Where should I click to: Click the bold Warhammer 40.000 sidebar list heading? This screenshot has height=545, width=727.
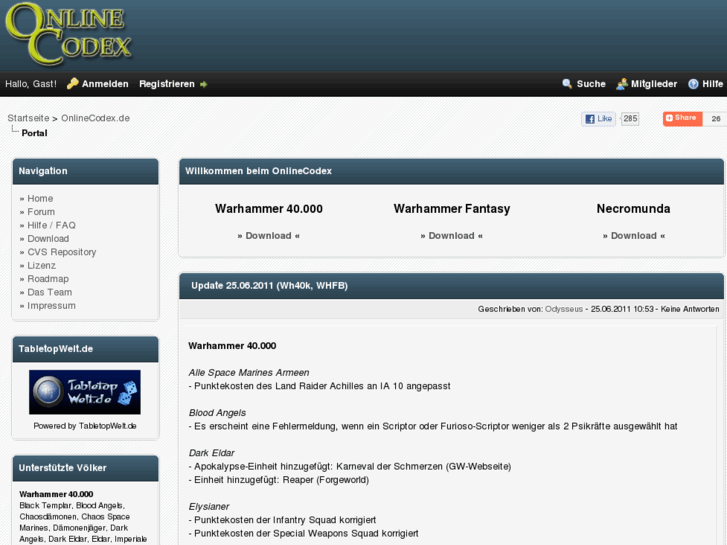click(x=56, y=494)
